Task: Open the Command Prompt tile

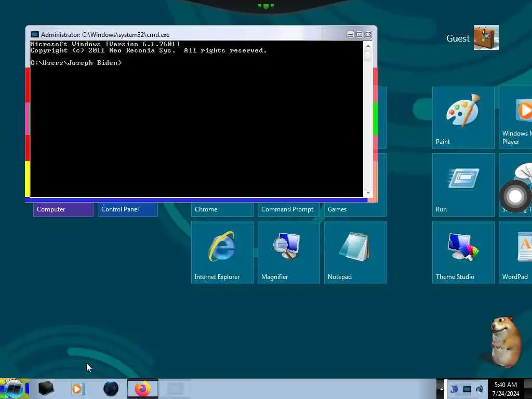Action: click(289, 209)
